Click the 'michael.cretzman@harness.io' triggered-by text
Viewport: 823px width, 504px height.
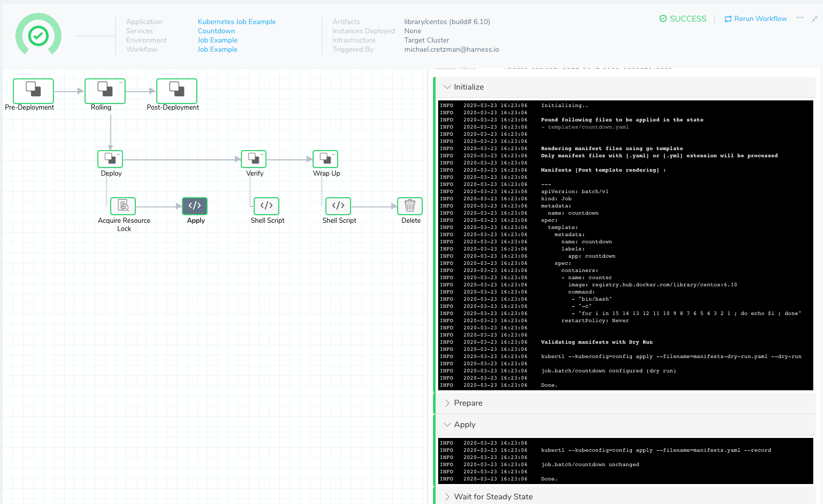[451, 49]
